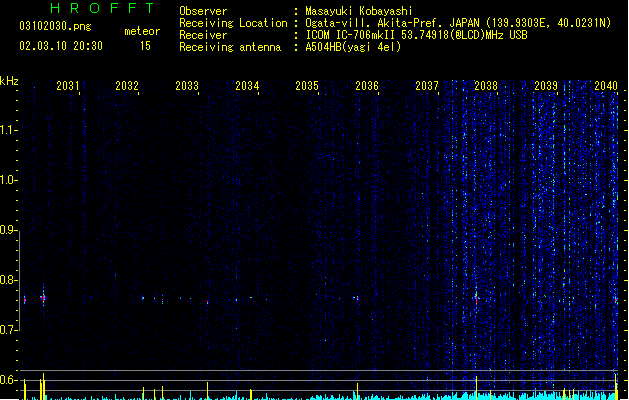The width and height of the screenshot is (629, 400).
Task: Click the 1.1 kHz axis label
Action: [x=8, y=130]
